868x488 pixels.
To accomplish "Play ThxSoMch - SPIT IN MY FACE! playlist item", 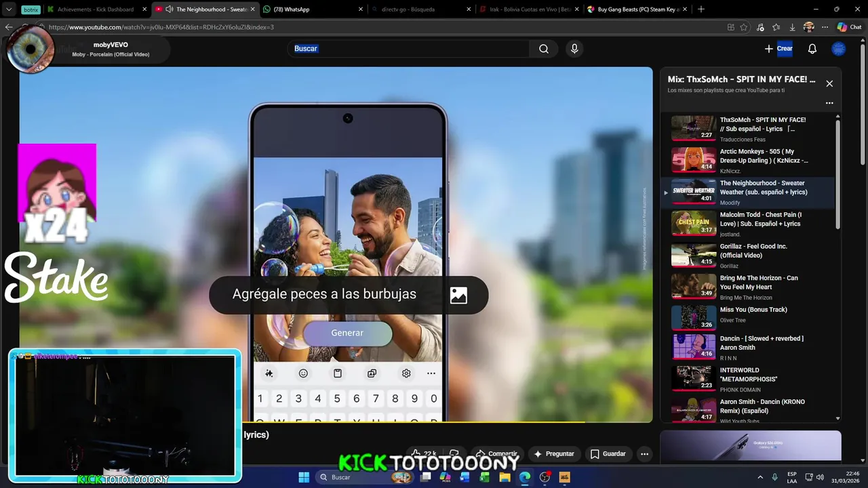I will (x=749, y=129).
